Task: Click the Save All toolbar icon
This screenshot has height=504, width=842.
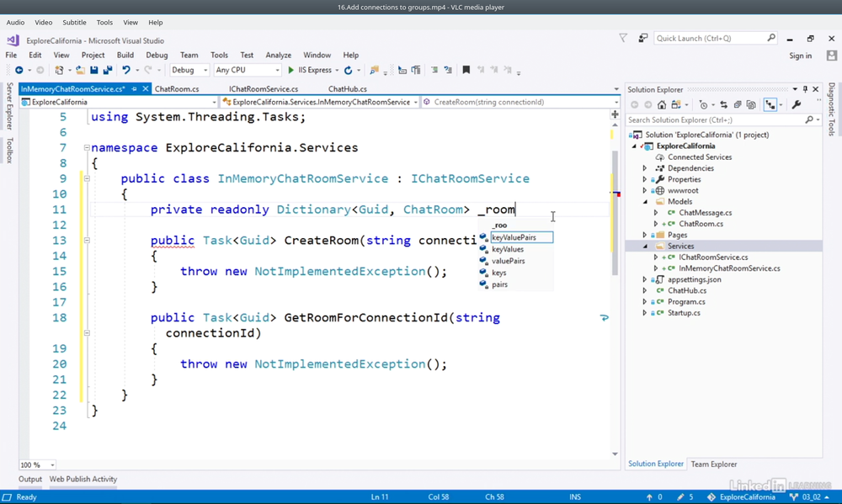Action: (x=108, y=70)
